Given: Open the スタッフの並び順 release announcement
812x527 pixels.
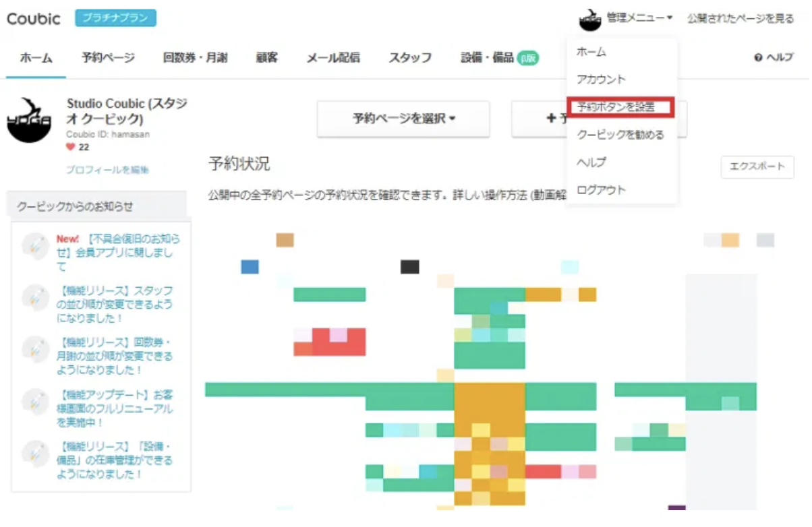Looking at the screenshot, I should [115, 304].
